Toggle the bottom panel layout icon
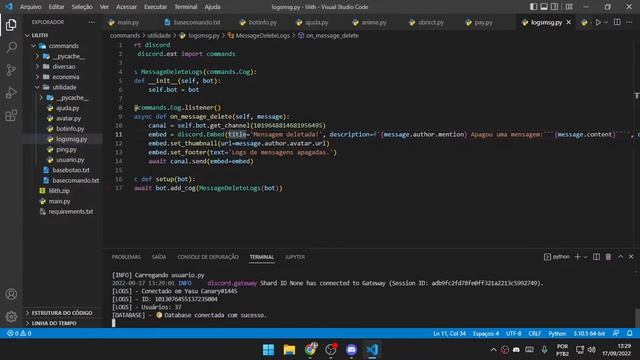The image size is (640, 360). tap(544, 7)
